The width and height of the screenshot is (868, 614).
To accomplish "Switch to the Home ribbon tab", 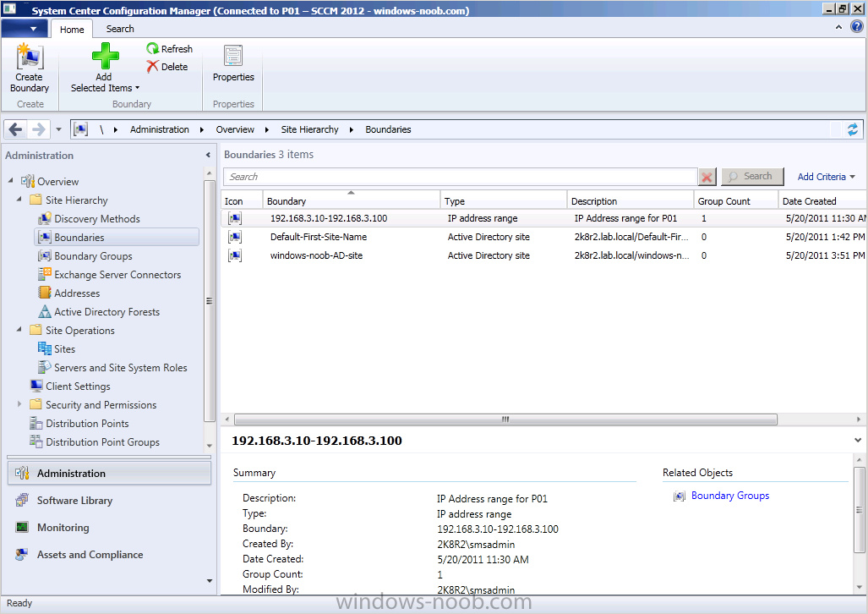I will tap(72, 30).
